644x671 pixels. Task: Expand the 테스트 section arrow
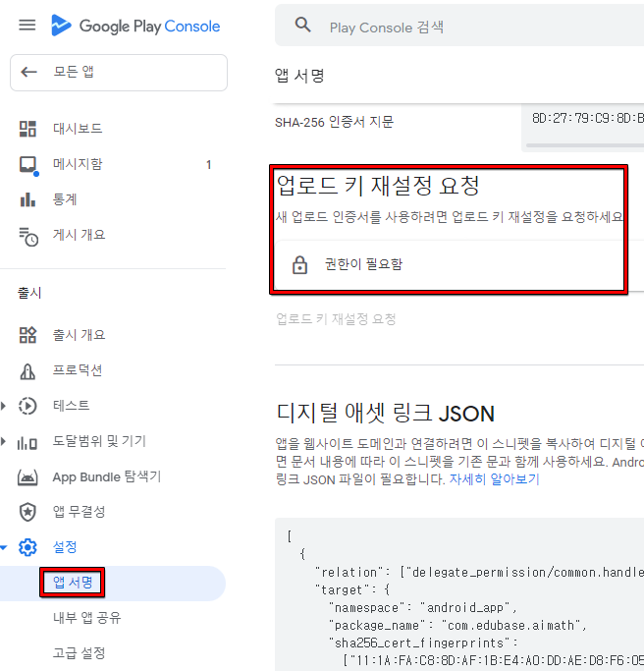[3, 406]
